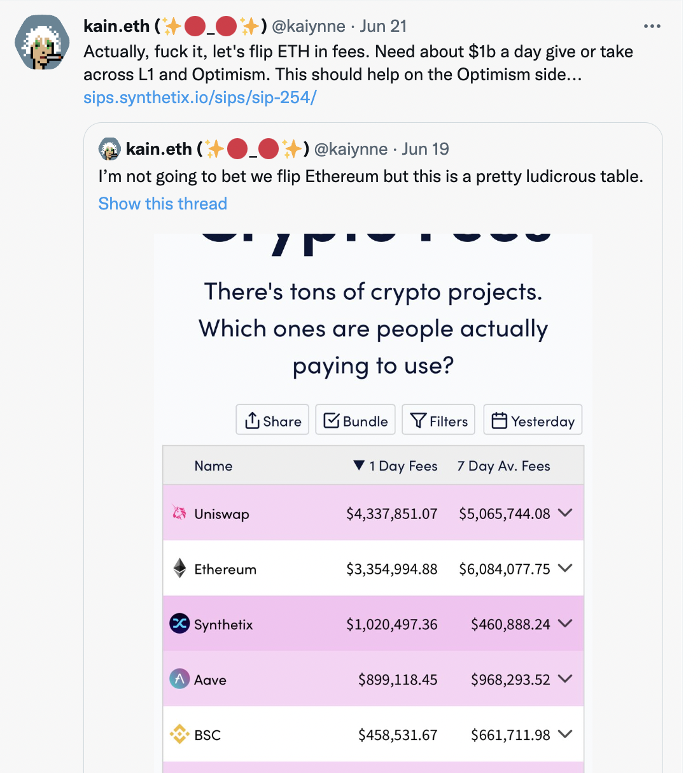Select the Aave ghost logo icon
The height and width of the screenshot is (773, 700).
(179, 679)
